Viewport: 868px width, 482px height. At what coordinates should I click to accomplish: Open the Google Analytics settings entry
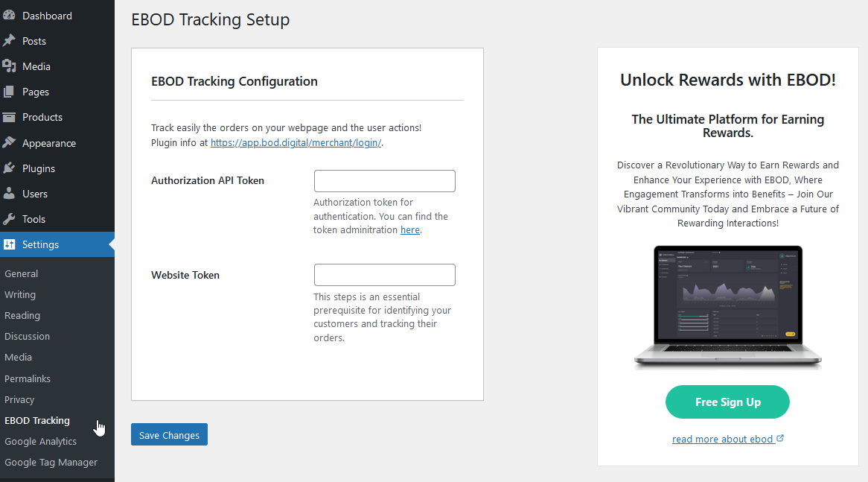pyautogui.click(x=40, y=441)
